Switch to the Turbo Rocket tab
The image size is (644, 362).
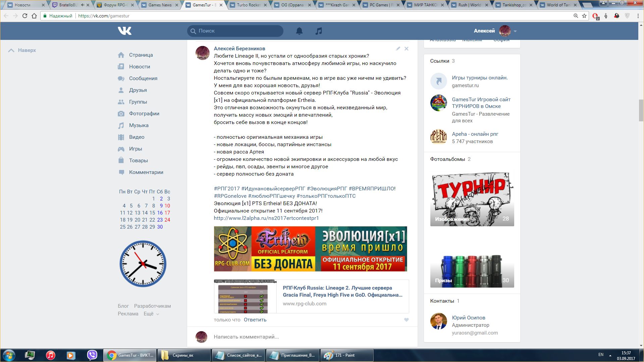tap(249, 5)
